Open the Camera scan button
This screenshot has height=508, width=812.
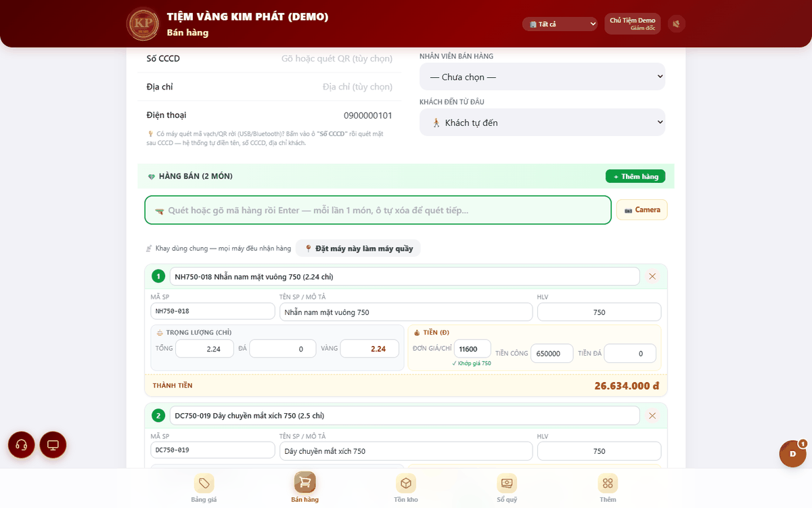641,210
